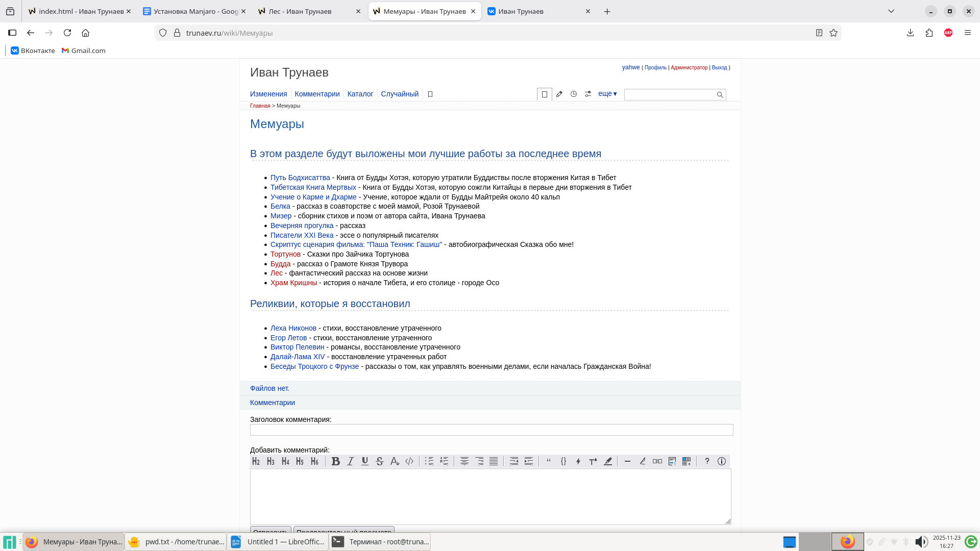Expand the еще dropdown menu
The image size is (980, 551).
[607, 94]
